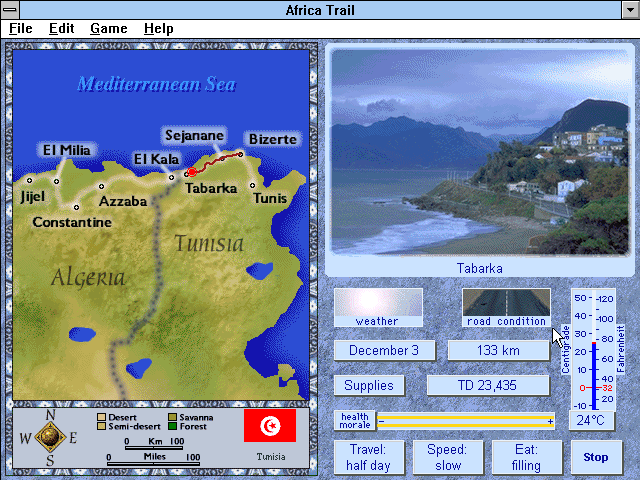Click the Tunisia flag icon
This screenshot has width=640, height=480.
click(x=270, y=426)
